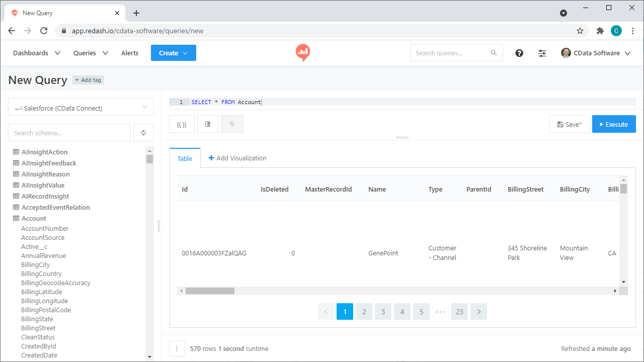The width and height of the screenshot is (644, 362).
Task: Open the Queries dropdown menu
Action: pos(91,53)
